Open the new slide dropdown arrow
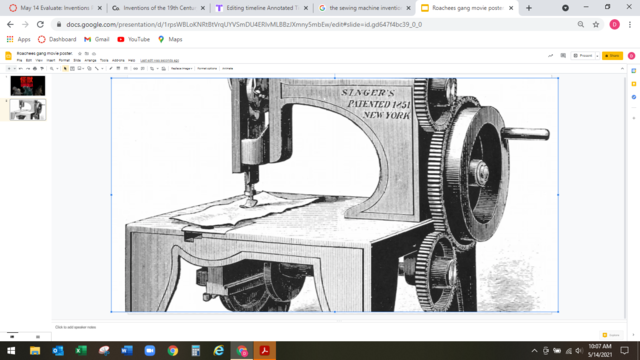This screenshot has width=640, height=360. (x=15, y=69)
